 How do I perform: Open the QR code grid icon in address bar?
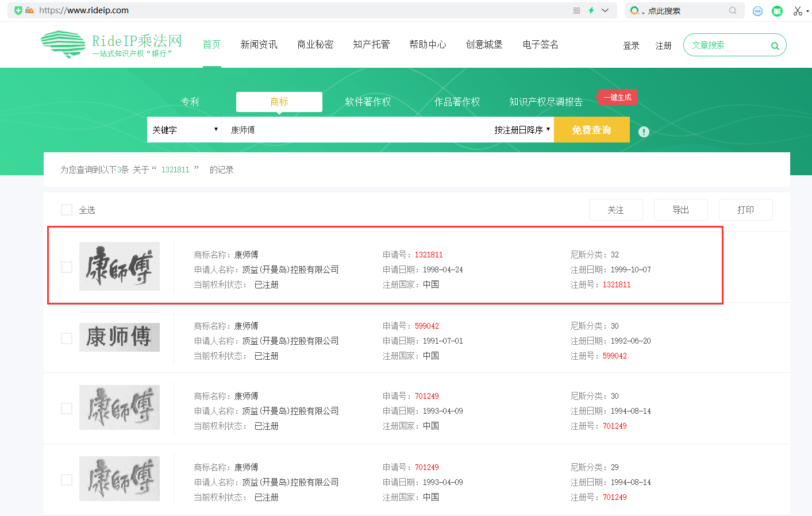(x=576, y=10)
